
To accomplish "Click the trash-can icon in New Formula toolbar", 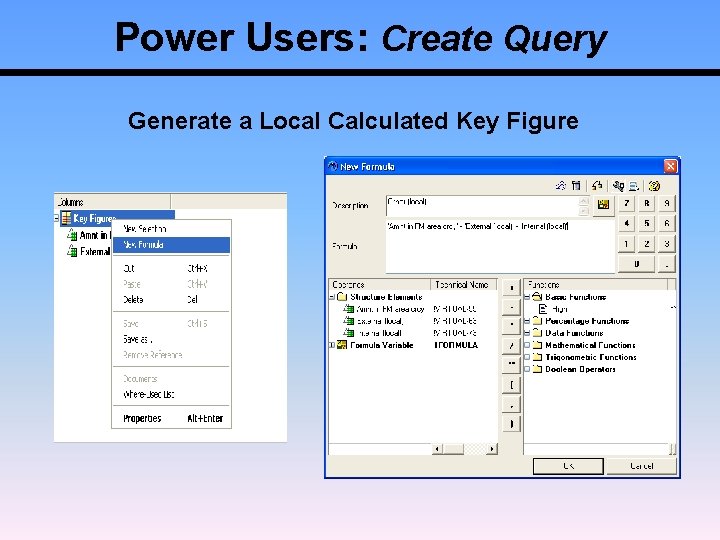I will (576, 186).
